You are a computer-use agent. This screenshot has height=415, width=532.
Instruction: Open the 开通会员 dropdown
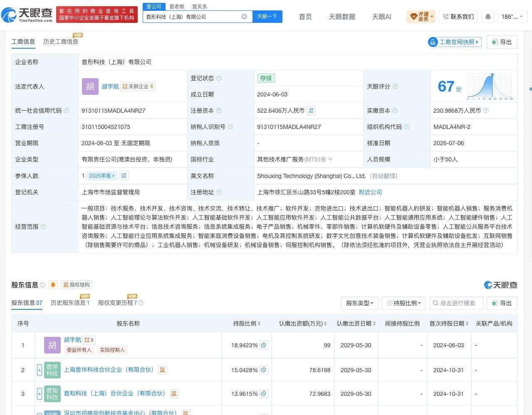422,17
